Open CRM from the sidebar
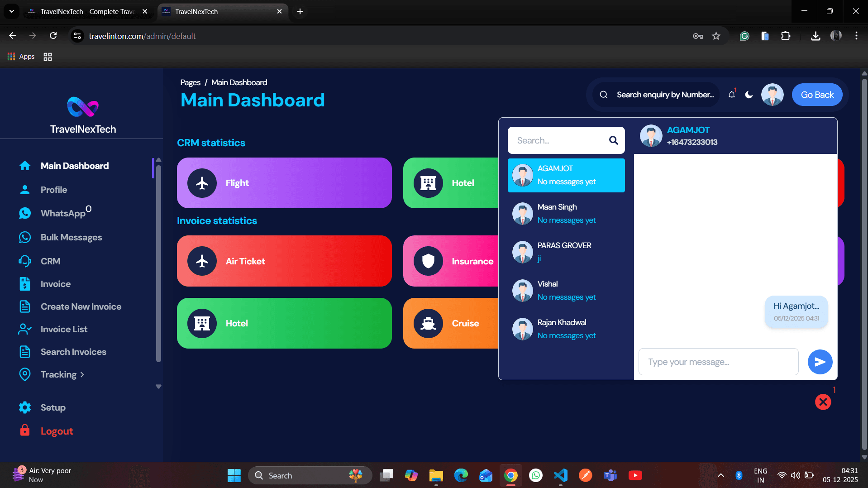Image resolution: width=868 pixels, height=488 pixels. pyautogui.click(x=50, y=261)
